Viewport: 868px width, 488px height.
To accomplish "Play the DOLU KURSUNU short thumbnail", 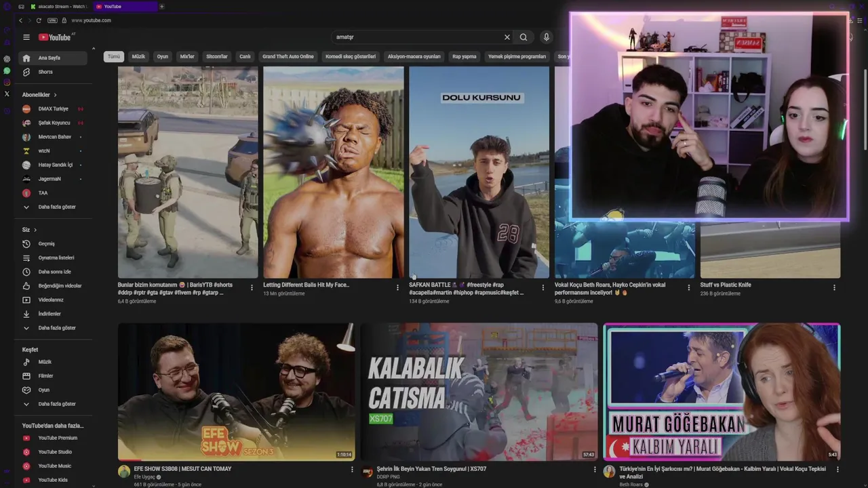I will (x=479, y=172).
